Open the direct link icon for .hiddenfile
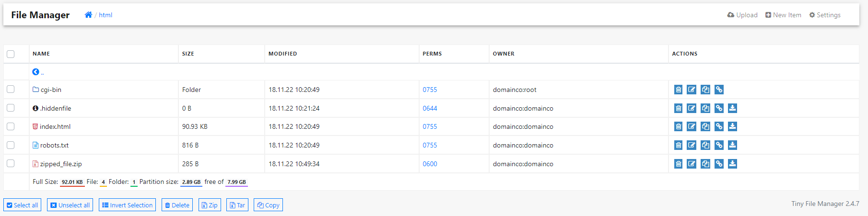Viewport: 868px width, 216px height. point(719,108)
